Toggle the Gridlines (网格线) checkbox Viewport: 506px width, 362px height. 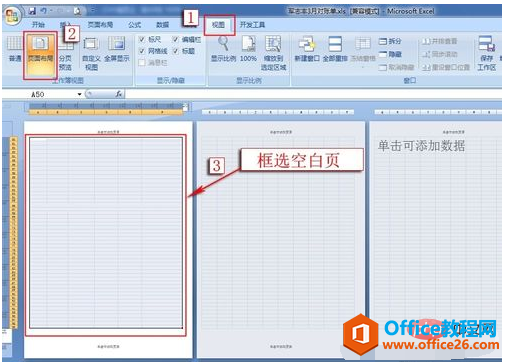click(x=142, y=51)
